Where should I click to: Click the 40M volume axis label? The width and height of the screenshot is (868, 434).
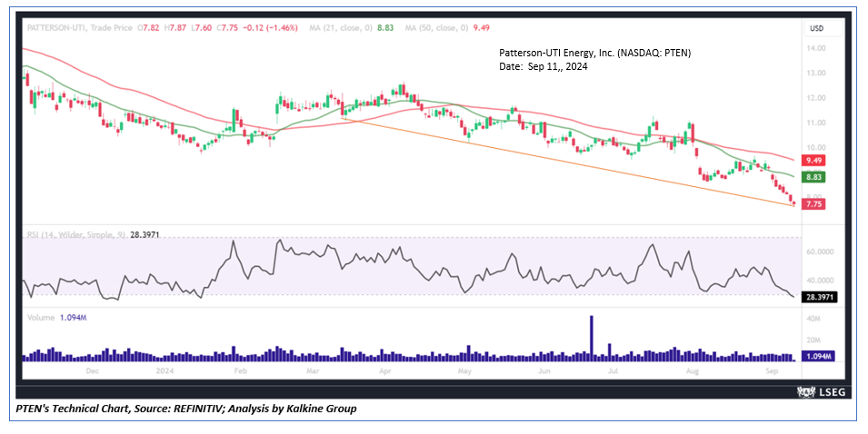(x=815, y=320)
